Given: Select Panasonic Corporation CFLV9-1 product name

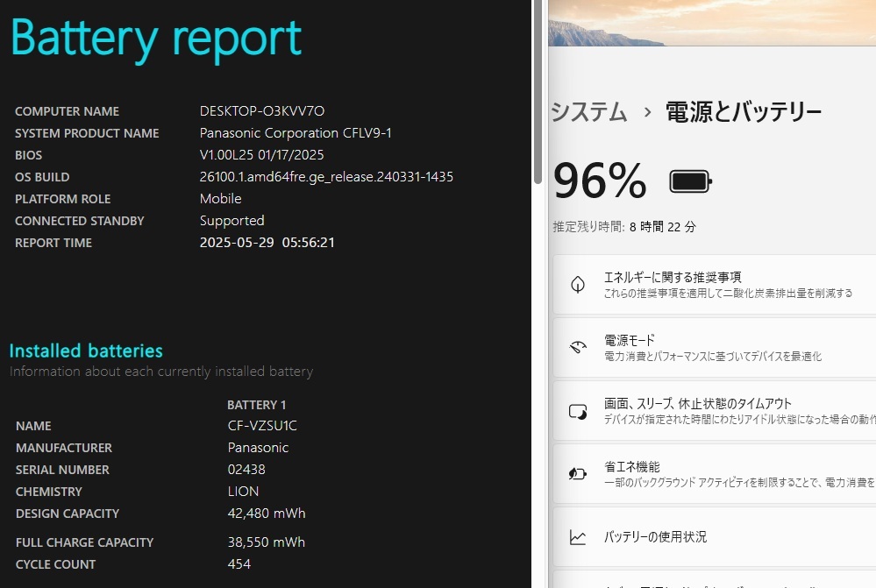Looking at the screenshot, I should click(x=296, y=133).
